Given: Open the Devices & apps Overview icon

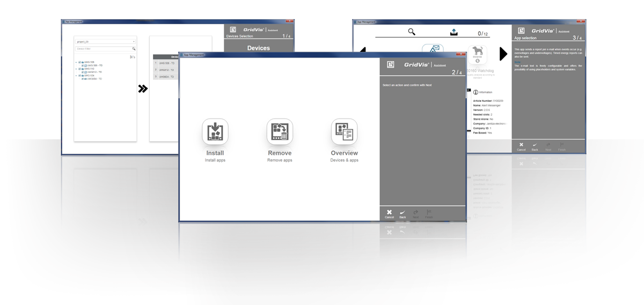Looking at the screenshot, I should pyautogui.click(x=344, y=132).
